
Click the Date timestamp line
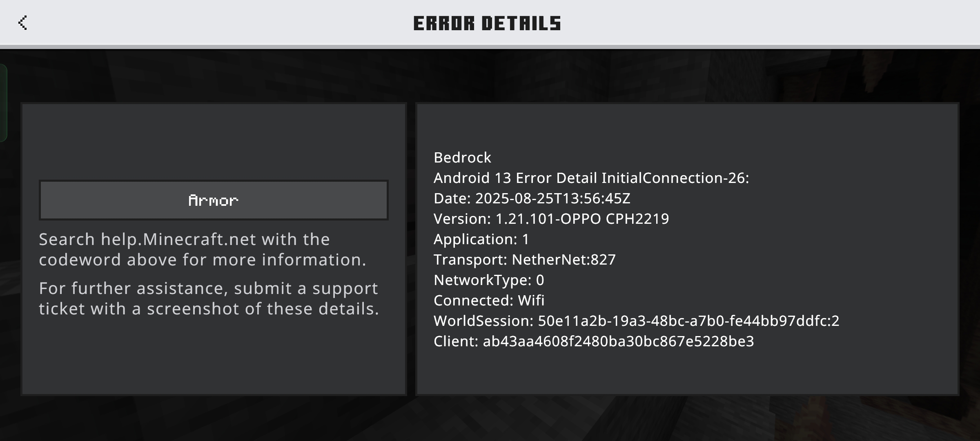tap(532, 198)
